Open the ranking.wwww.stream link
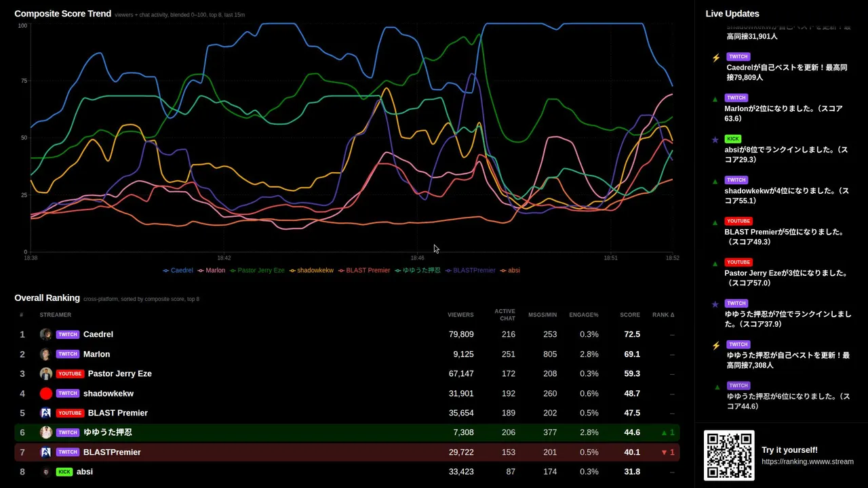 [808, 462]
